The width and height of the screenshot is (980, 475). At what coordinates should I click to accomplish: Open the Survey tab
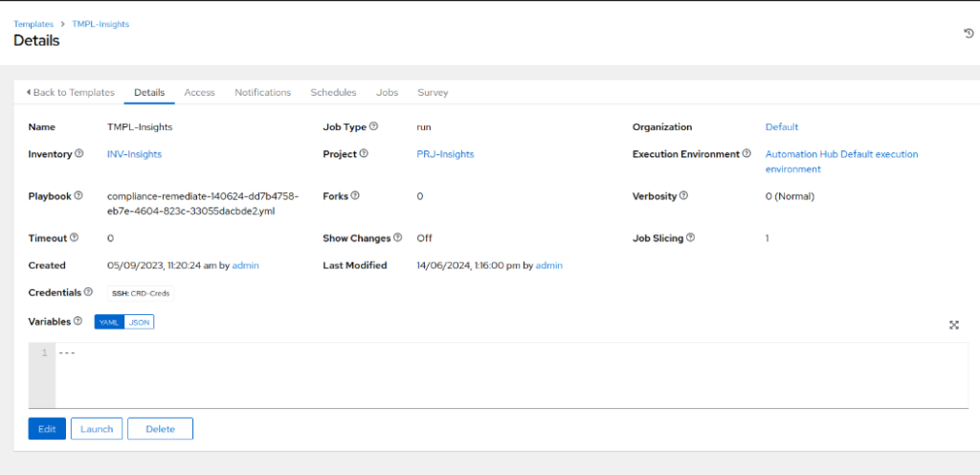tap(433, 93)
